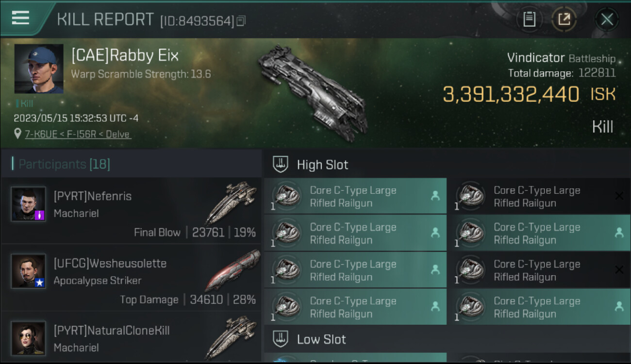631x364 pixels.
Task: Open the 7-K6UE location link
Action: [78, 134]
